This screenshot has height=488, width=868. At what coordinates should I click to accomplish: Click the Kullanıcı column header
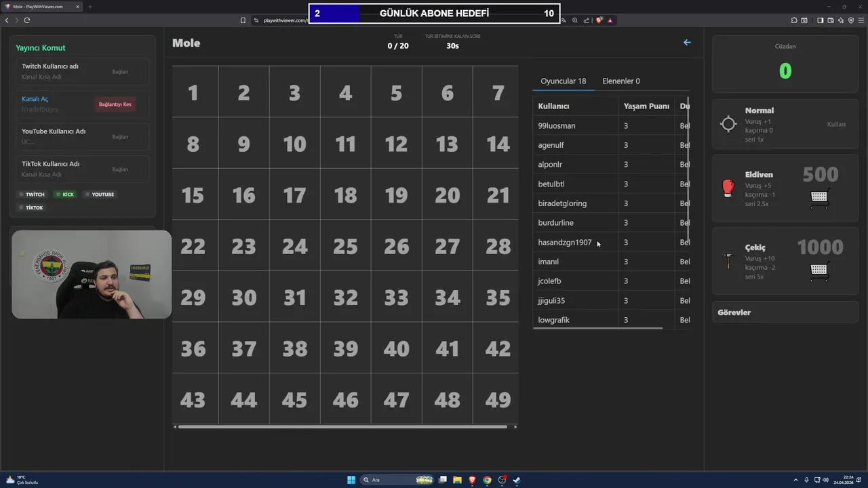click(575, 106)
